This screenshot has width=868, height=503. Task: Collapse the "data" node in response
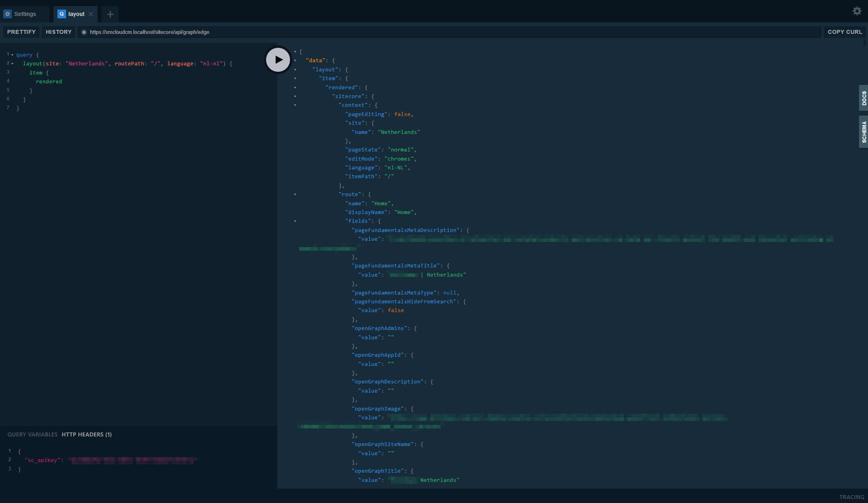click(295, 61)
